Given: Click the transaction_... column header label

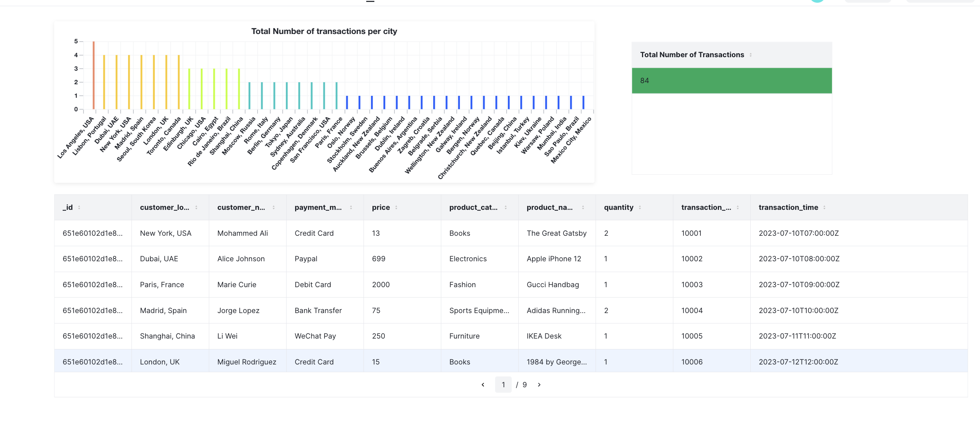Looking at the screenshot, I should [x=706, y=208].
